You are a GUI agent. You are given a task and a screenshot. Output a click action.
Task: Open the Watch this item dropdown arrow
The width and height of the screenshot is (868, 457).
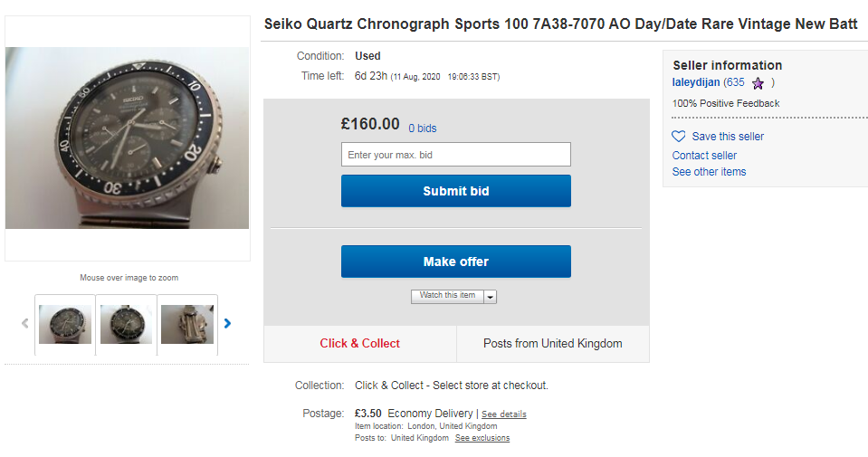coord(491,296)
